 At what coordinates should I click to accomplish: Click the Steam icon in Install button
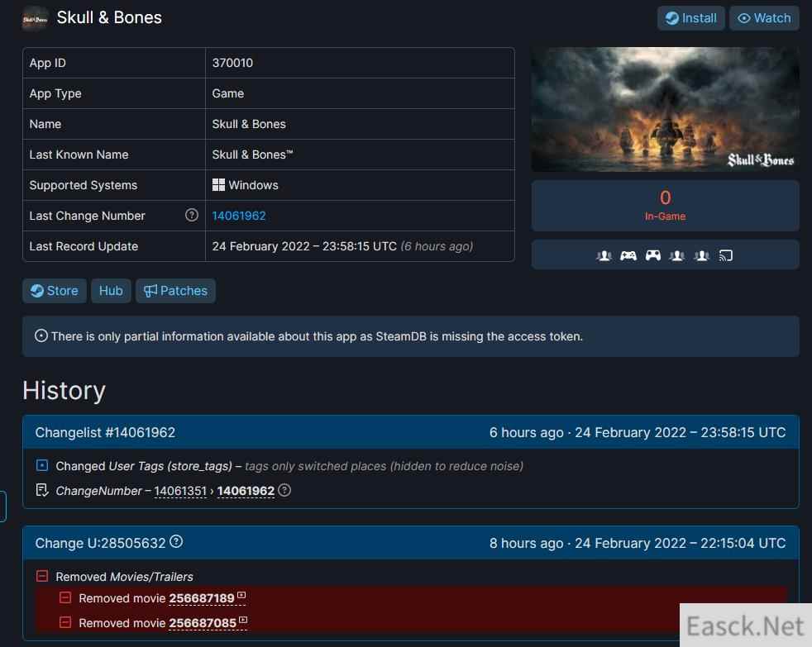click(672, 18)
